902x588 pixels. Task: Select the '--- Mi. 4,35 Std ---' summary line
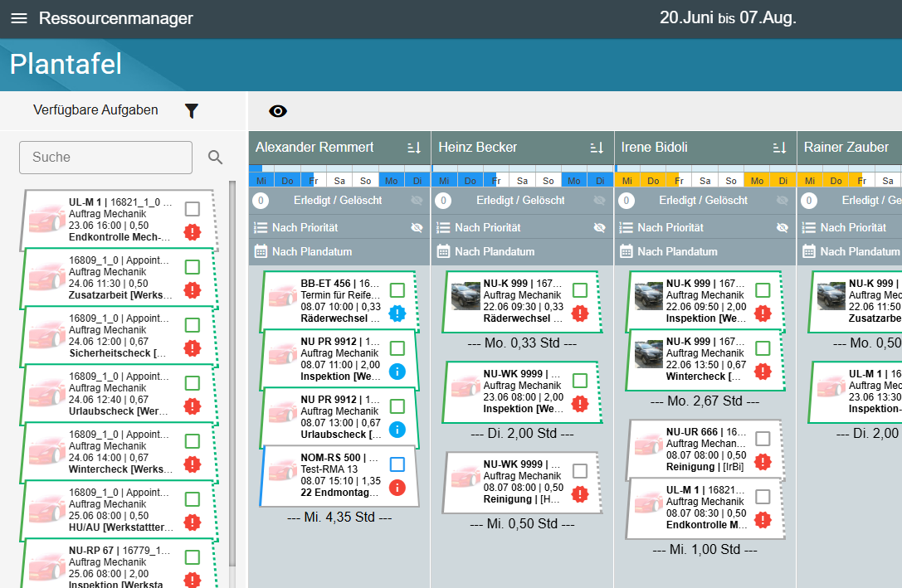(339, 518)
